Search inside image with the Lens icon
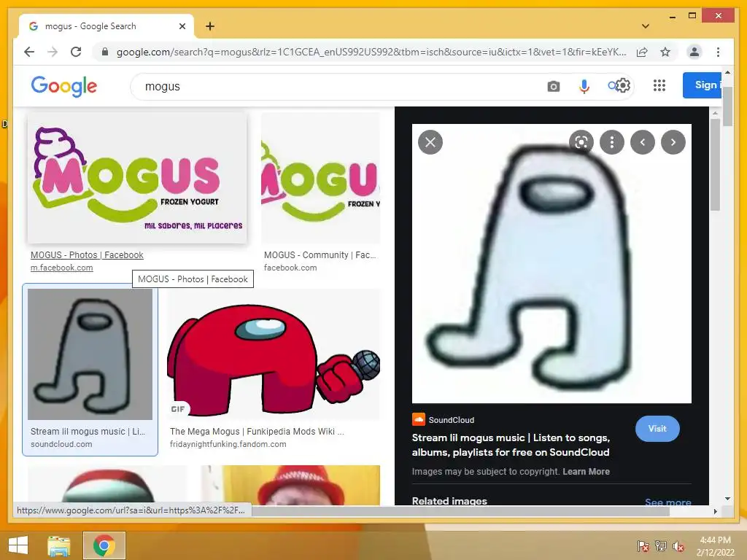 [581, 142]
